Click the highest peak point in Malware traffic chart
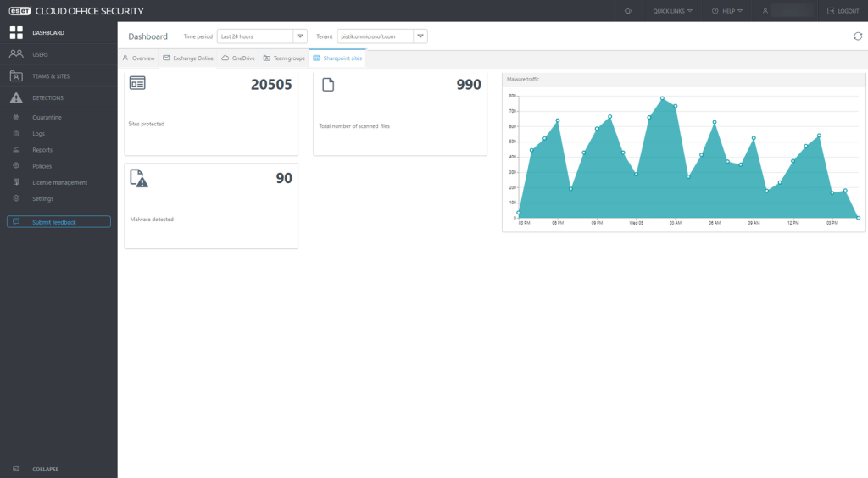This screenshot has width=868, height=478. 662,98
